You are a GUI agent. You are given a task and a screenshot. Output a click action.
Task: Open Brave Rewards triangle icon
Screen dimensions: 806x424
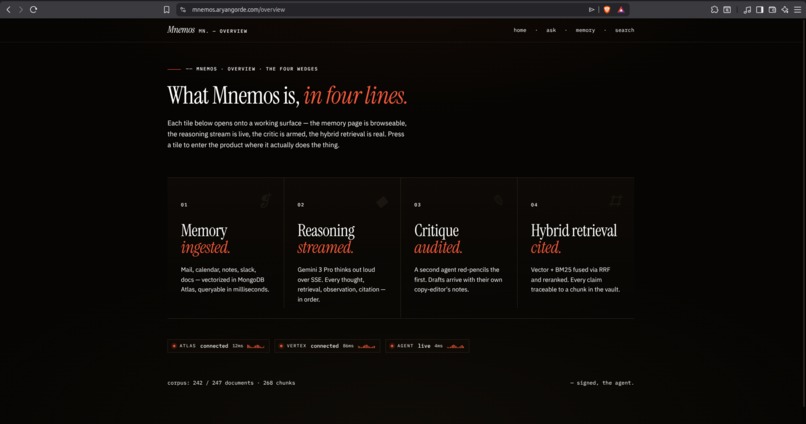[x=621, y=9]
